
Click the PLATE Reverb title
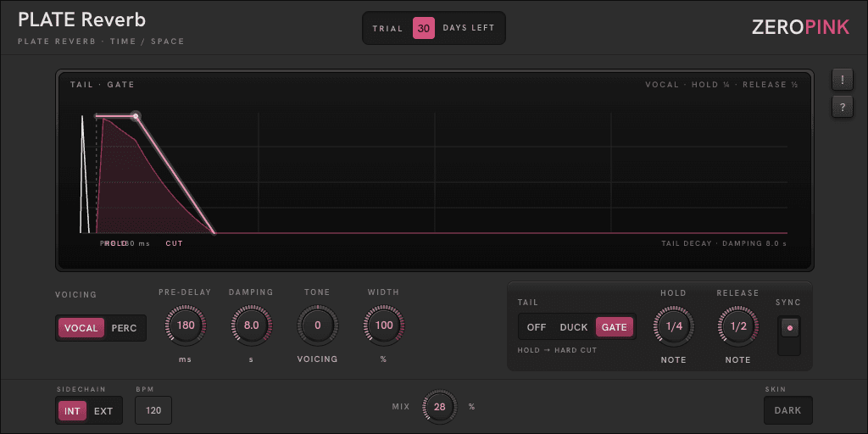[82, 20]
